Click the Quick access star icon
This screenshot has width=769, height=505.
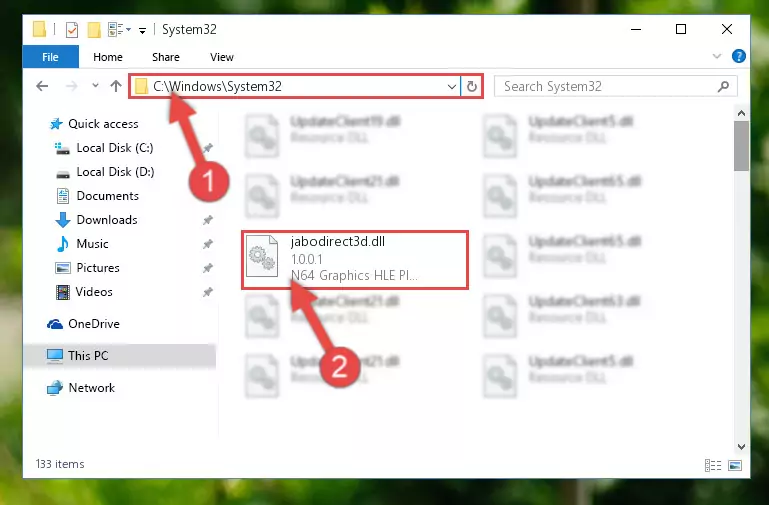56,124
